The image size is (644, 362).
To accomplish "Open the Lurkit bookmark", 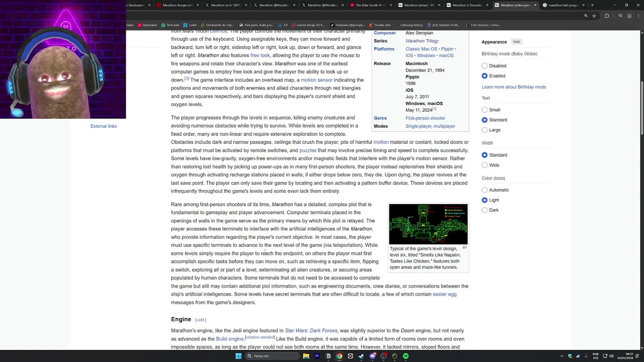I will pyautogui.click(x=190, y=25).
